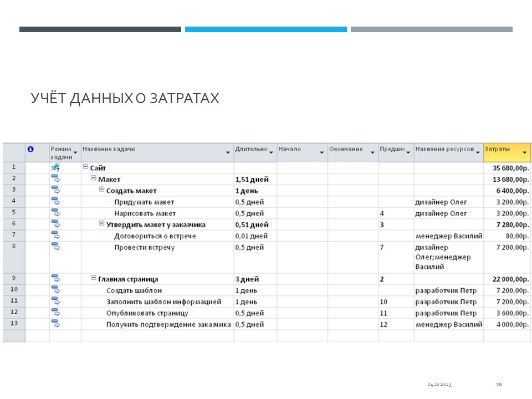Click the task mode icon for Создать шаблон
532x399 pixels.
tap(55, 290)
